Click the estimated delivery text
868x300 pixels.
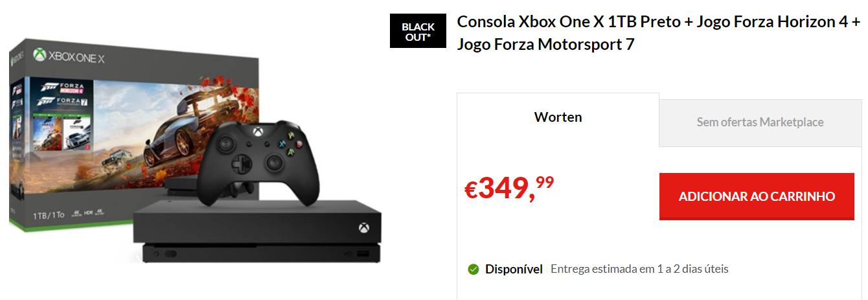(639, 269)
